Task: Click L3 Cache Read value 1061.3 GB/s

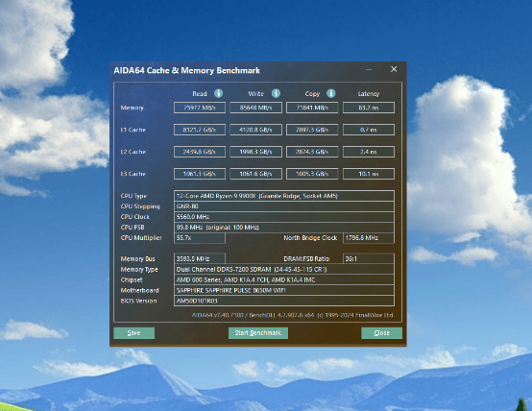Action: [x=200, y=174]
